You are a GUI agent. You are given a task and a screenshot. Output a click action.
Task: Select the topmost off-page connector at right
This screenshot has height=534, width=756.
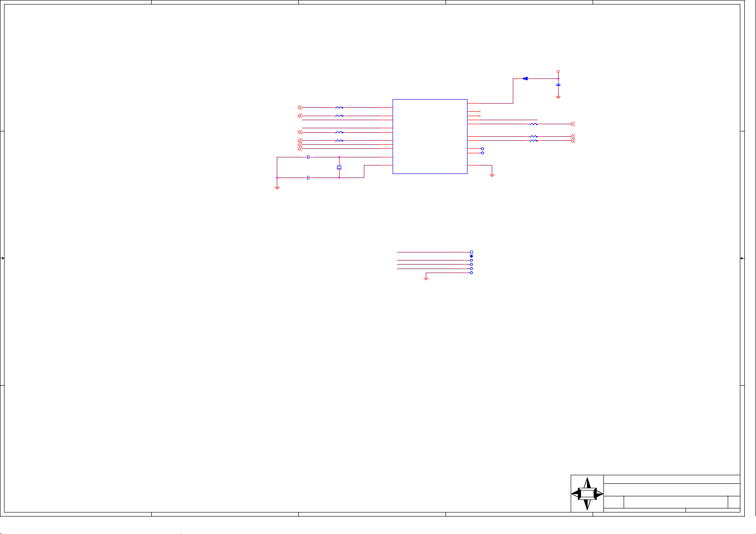pos(572,124)
